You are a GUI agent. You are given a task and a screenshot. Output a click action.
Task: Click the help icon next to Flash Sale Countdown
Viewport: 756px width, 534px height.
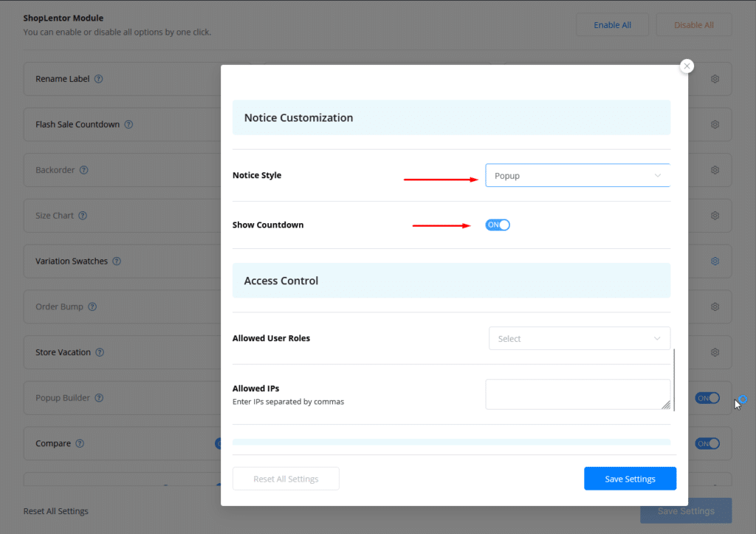(128, 125)
